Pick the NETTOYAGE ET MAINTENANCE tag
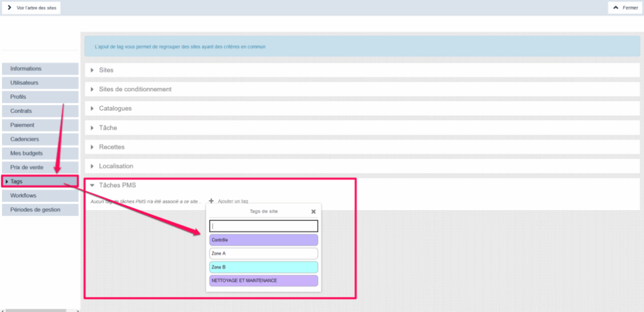Screen dimensions: 644x312 pyautogui.click(x=264, y=281)
